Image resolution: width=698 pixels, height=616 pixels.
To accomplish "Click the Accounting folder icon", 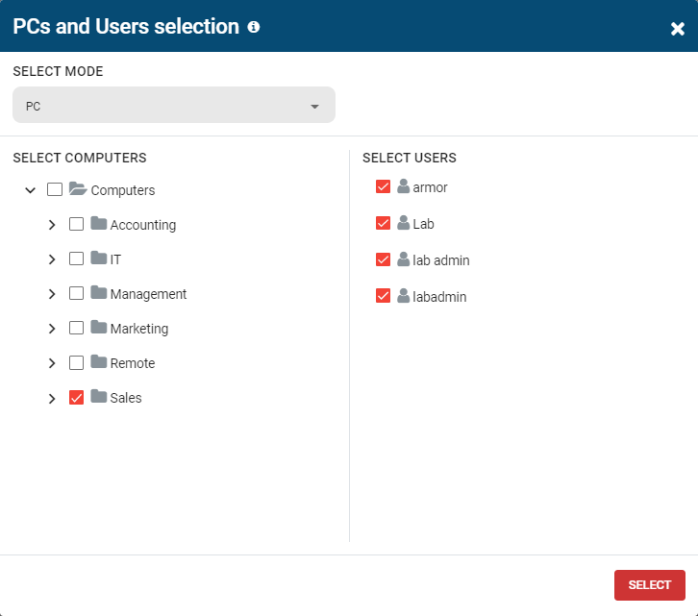I will pyautogui.click(x=98, y=224).
